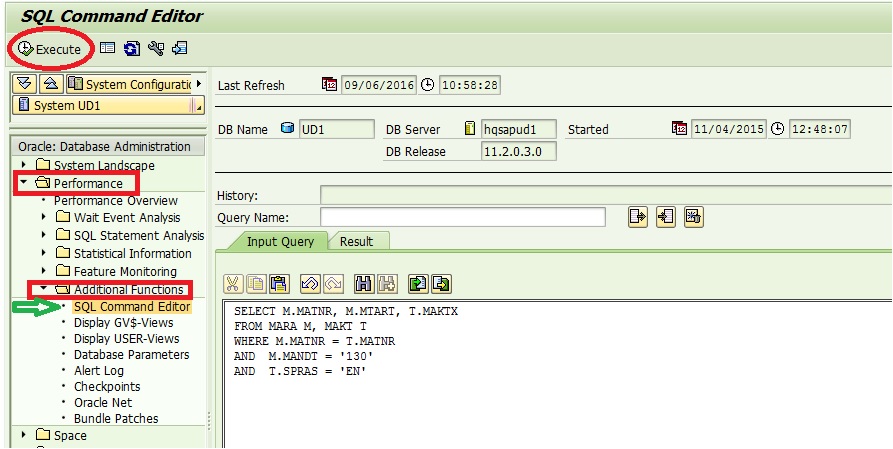This screenshot has width=893, height=449.
Task: Click the database icon beside DB Name
Action: pyautogui.click(x=288, y=129)
